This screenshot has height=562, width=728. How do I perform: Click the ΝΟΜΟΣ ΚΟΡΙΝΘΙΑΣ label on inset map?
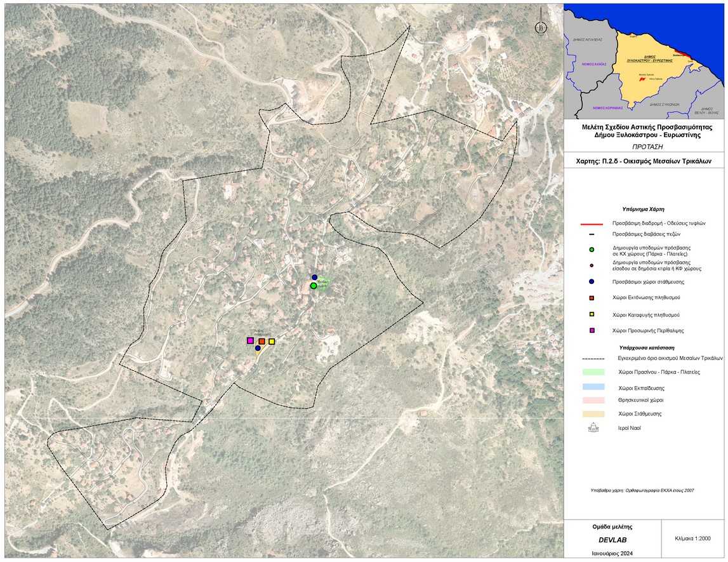[608, 108]
